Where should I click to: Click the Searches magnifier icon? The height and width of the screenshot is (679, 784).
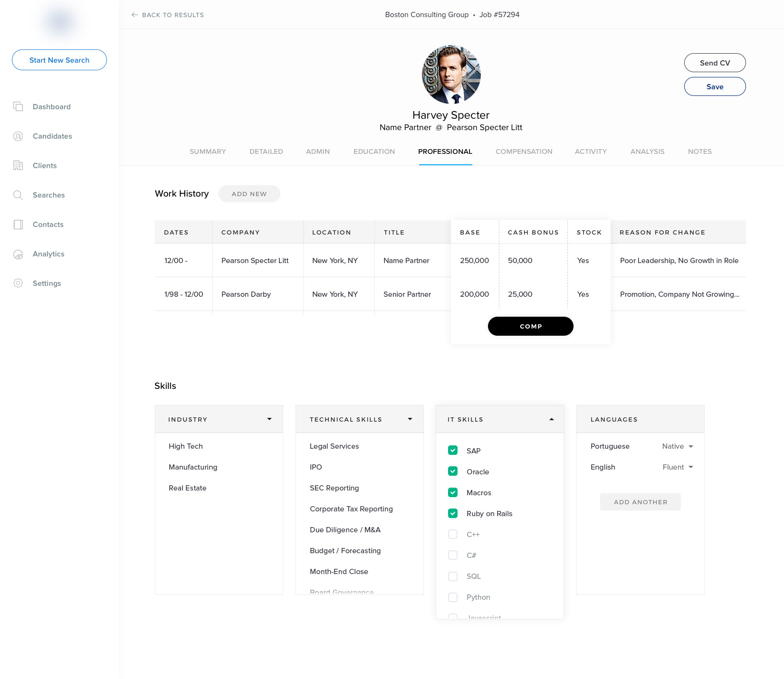(18, 195)
